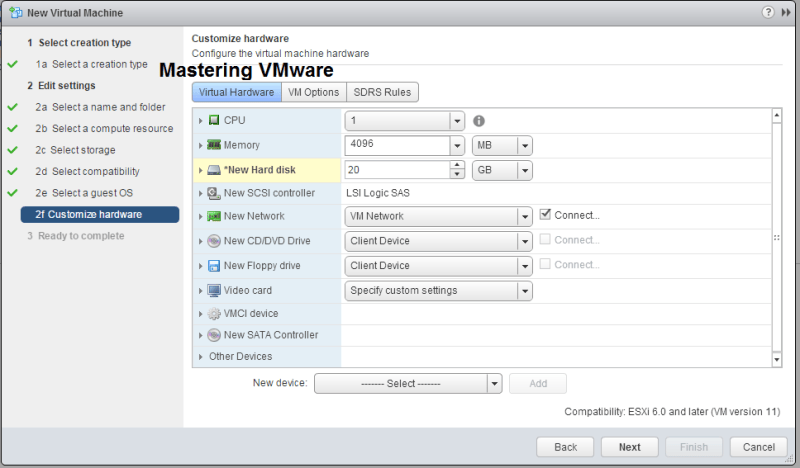Toggle the New Network Connect checkbox
This screenshot has width=800, height=468.
(545, 214)
